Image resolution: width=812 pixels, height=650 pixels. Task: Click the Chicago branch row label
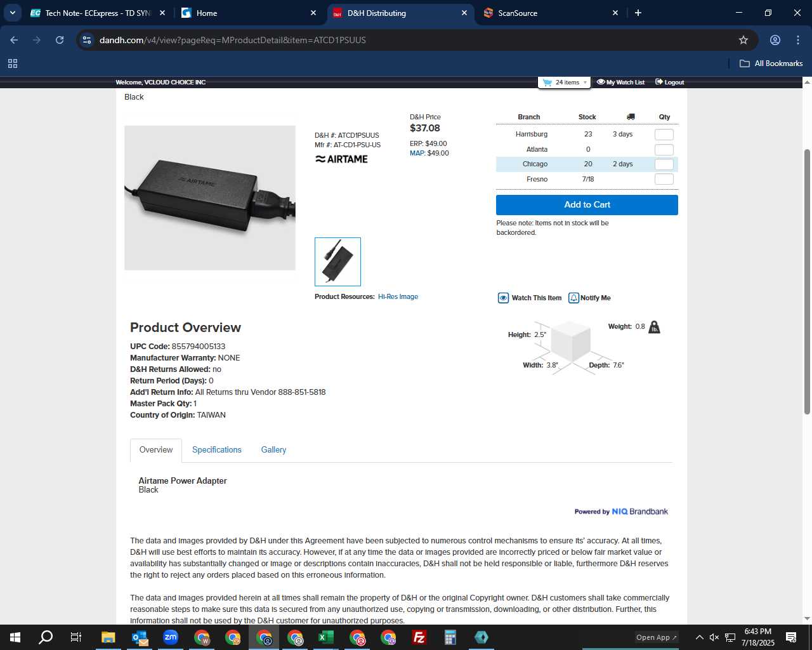535,164
